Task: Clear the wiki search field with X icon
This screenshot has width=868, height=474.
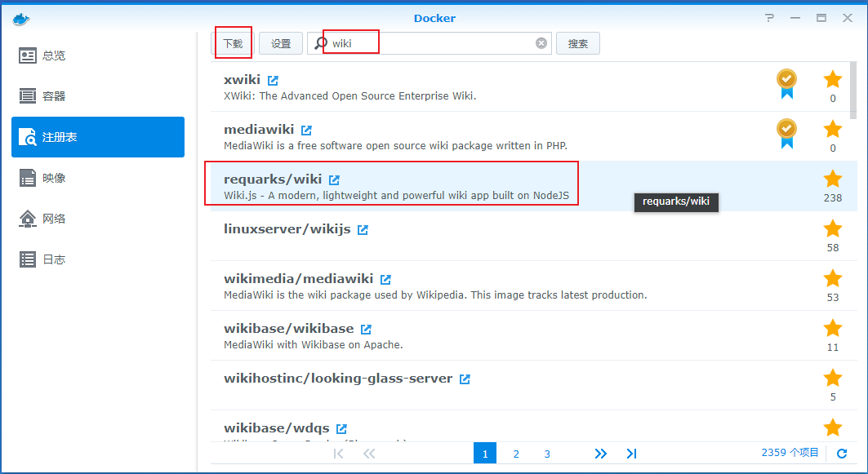Action: click(541, 43)
